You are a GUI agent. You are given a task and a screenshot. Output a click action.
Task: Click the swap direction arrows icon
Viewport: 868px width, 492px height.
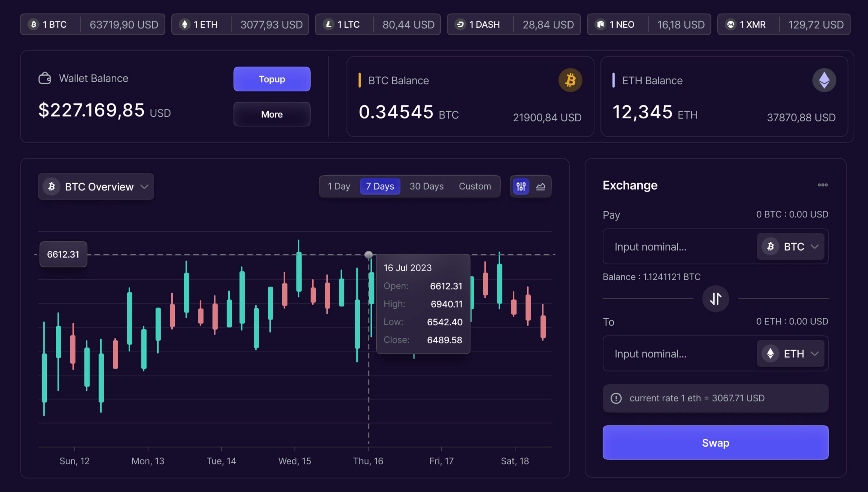pyautogui.click(x=715, y=299)
